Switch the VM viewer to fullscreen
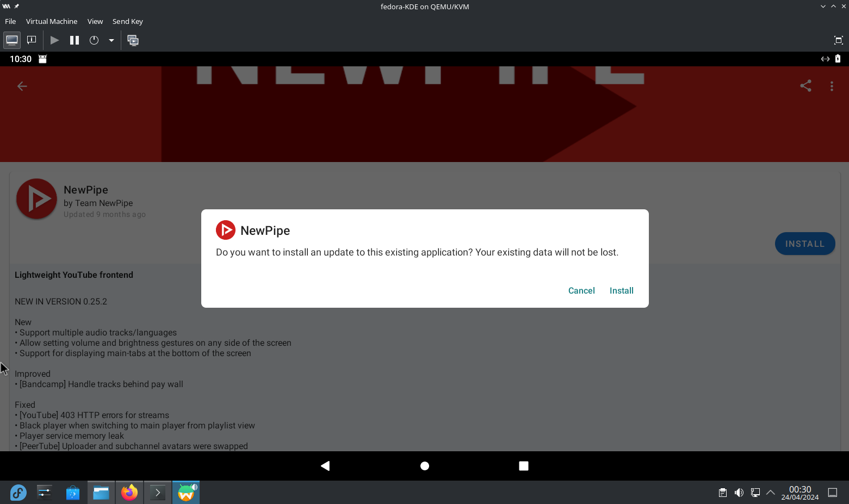Image resolution: width=849 pixels, height=504 pixels. tap(838, 40)
